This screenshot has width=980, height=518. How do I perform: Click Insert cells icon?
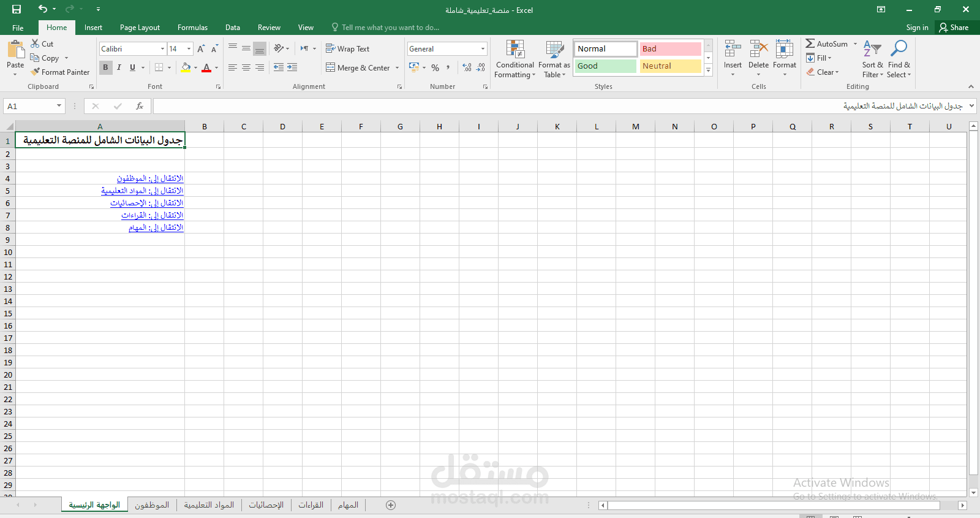point(733,49)
